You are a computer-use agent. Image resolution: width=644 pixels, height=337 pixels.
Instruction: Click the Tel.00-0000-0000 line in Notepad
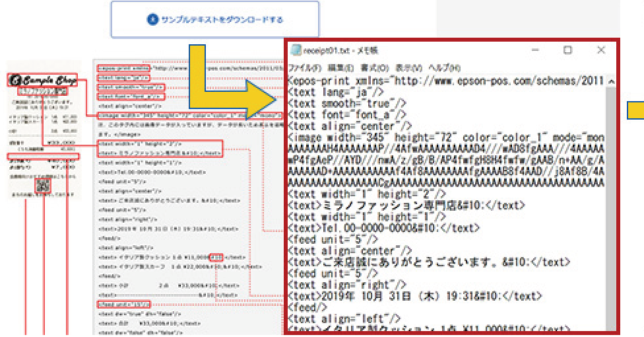[x=384, y=228]
